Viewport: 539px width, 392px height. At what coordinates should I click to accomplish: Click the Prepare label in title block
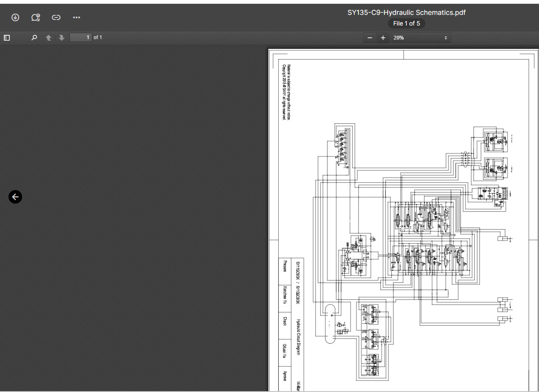point(285,265)
